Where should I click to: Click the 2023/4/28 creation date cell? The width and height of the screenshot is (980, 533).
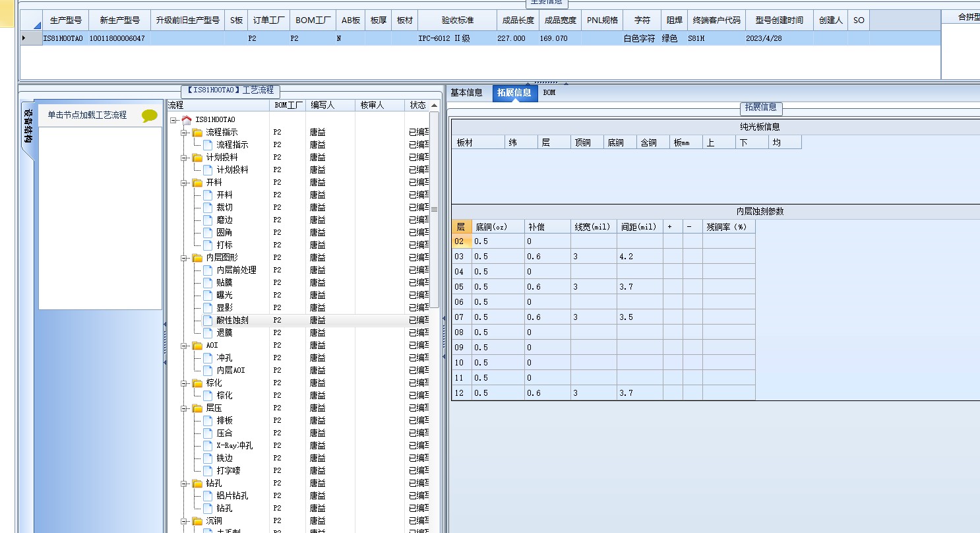coord(780,38)
